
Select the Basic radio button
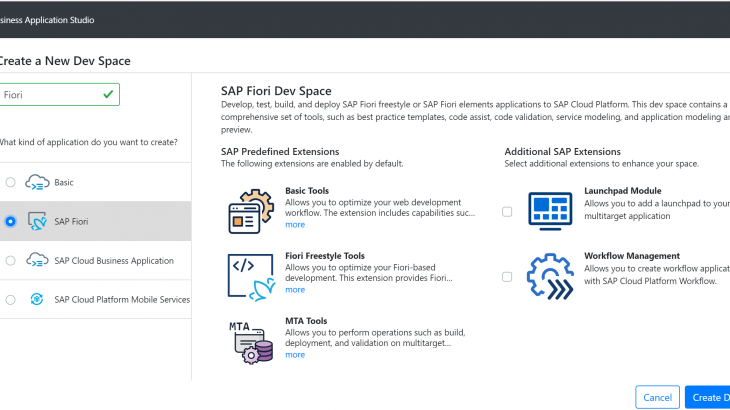pyautogui.click(x=10, y=182)
